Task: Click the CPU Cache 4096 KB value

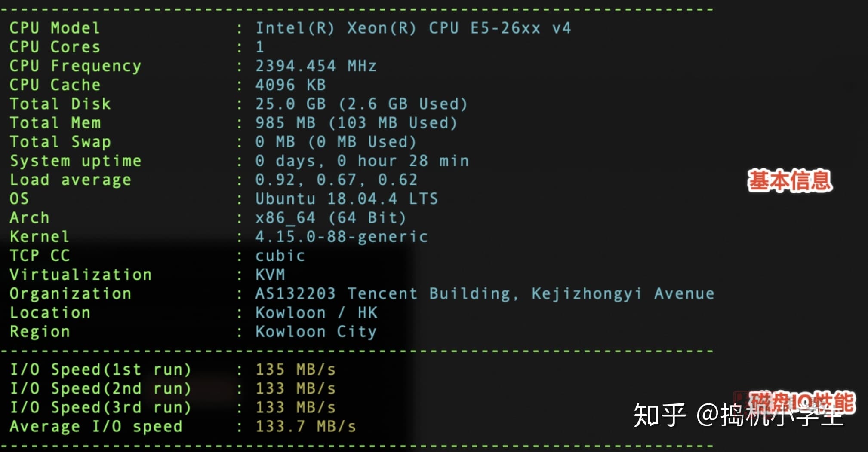Action: click(x=290, y=85)
